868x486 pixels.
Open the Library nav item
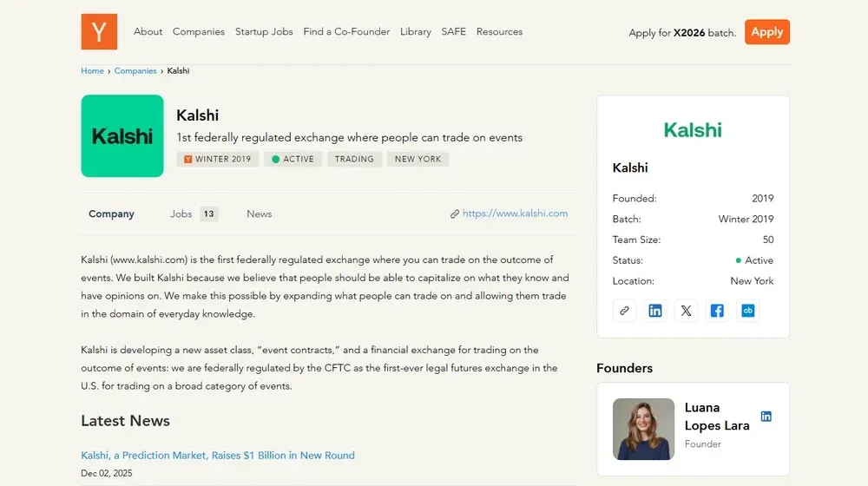[x=416, y=31]
